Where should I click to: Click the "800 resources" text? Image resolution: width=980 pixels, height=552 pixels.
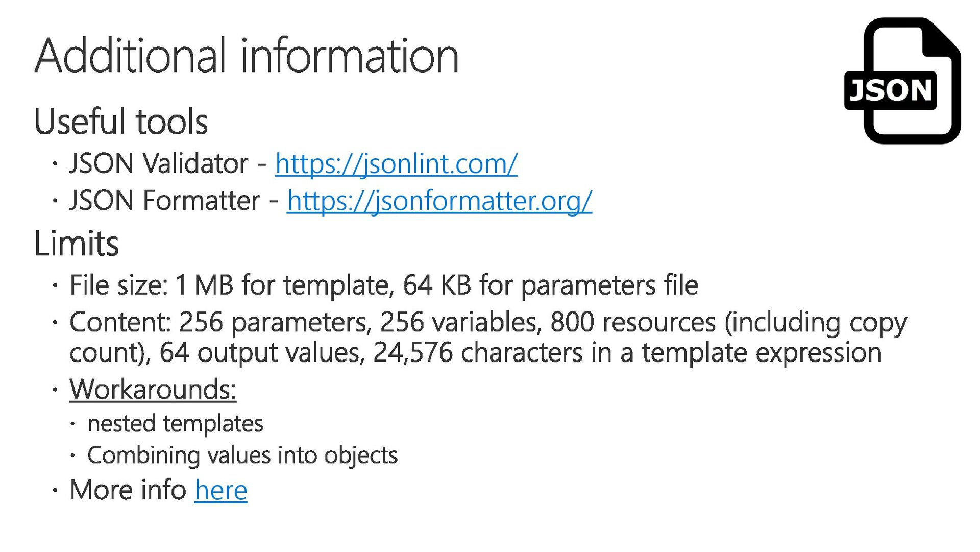point(633,322)
